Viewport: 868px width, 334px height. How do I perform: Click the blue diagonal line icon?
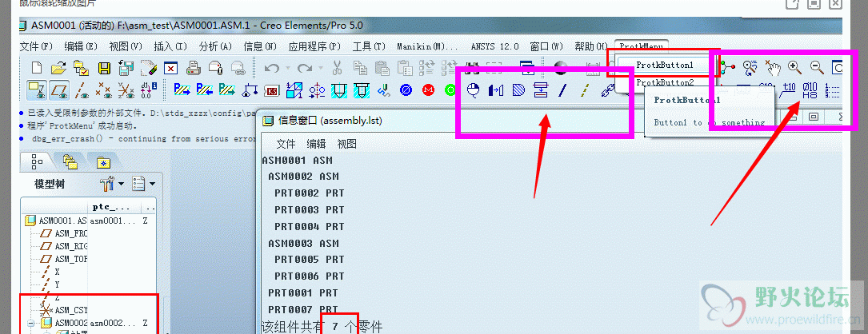point(562,89)
